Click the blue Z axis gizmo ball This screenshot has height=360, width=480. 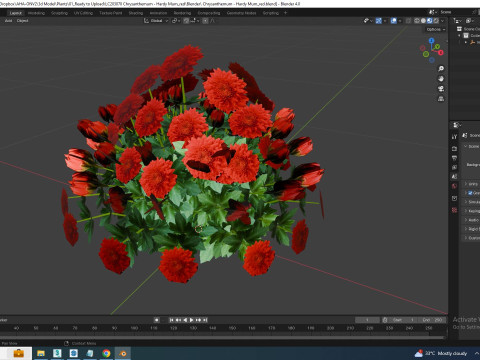point(432,41)
